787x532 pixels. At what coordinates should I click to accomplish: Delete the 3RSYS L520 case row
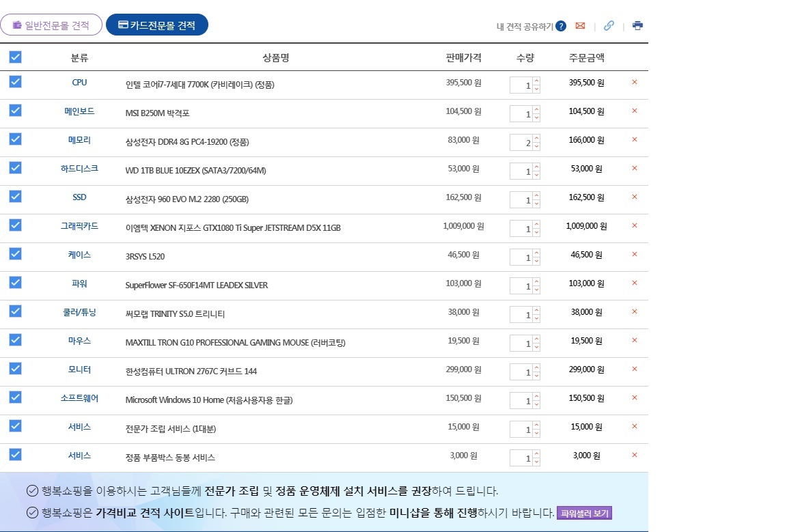635,254
